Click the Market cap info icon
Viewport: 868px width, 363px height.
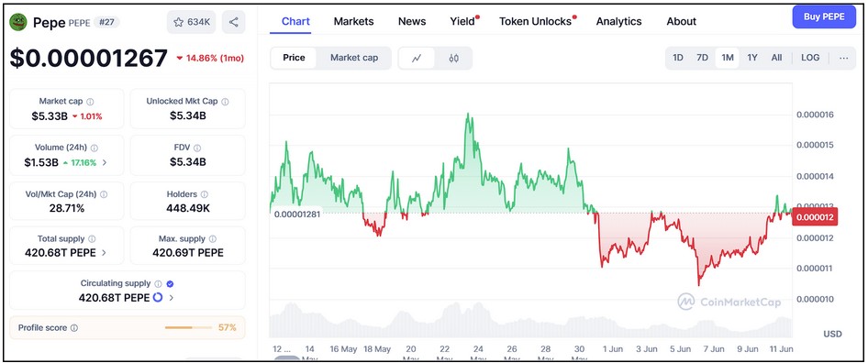click(90, 102)
